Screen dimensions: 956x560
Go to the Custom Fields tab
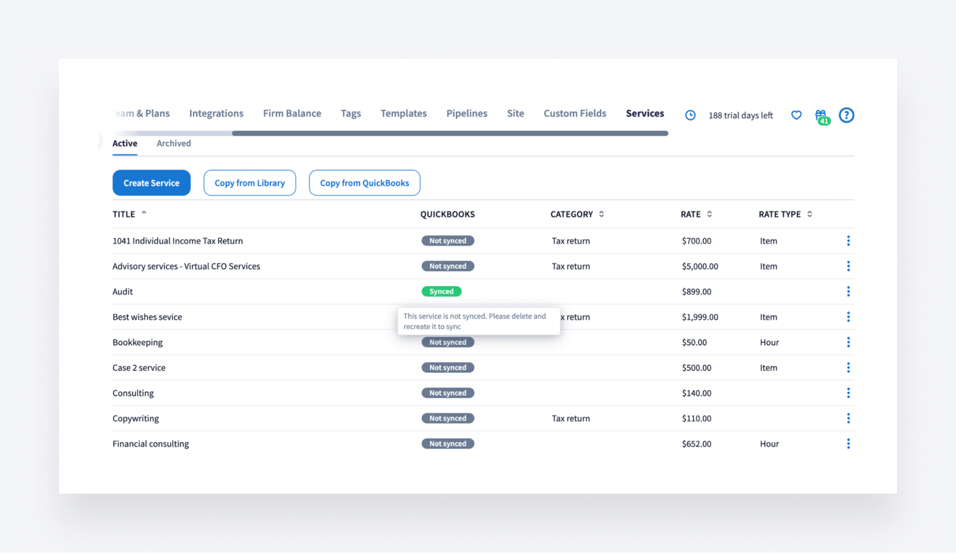(x=574, y=114)
